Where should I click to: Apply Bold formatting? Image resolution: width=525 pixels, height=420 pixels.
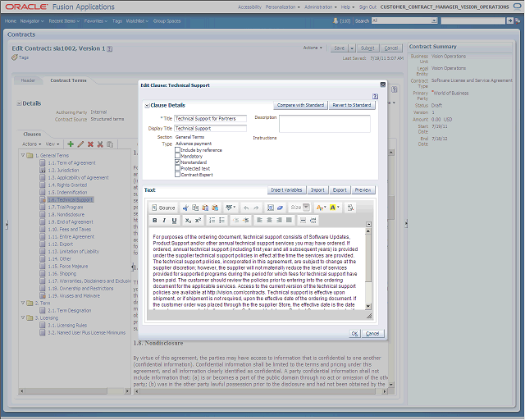pyautogui.click(x=155, y=221)
